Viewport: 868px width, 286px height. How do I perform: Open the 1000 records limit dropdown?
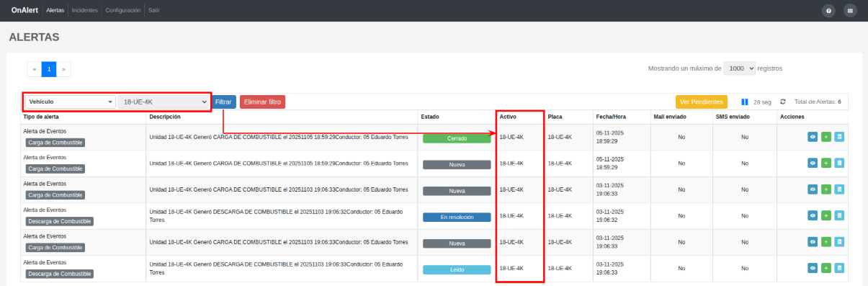pyautogui.click(x=740, y=68)
